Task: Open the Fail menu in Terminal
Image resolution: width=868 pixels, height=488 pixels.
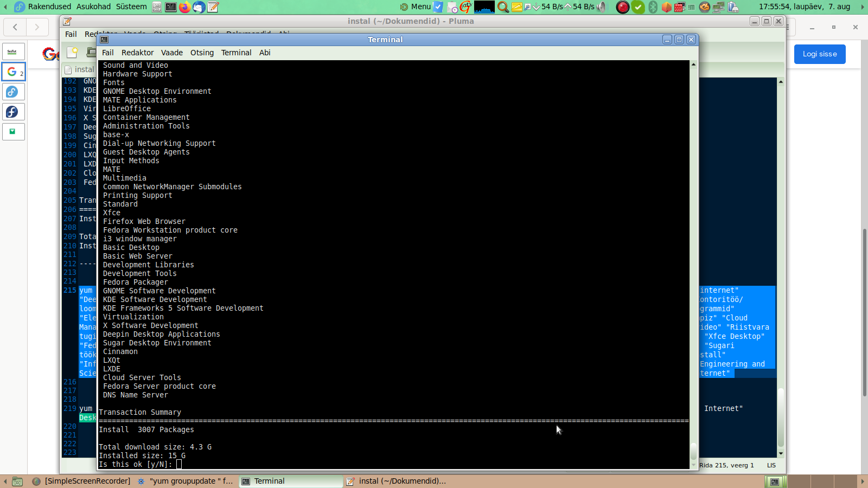Action: click(108, 53)
